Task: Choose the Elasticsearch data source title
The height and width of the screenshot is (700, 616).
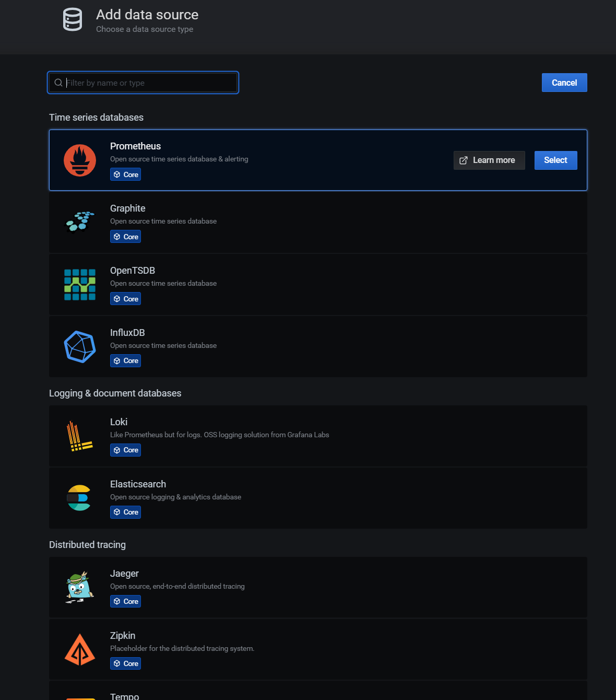Action: (x=138, y=484)
